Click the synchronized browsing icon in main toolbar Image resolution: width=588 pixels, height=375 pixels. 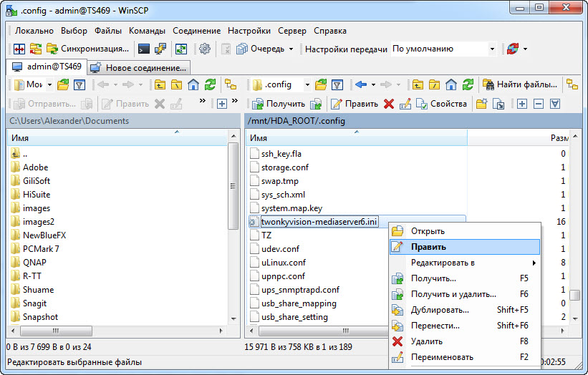point(36,49)
